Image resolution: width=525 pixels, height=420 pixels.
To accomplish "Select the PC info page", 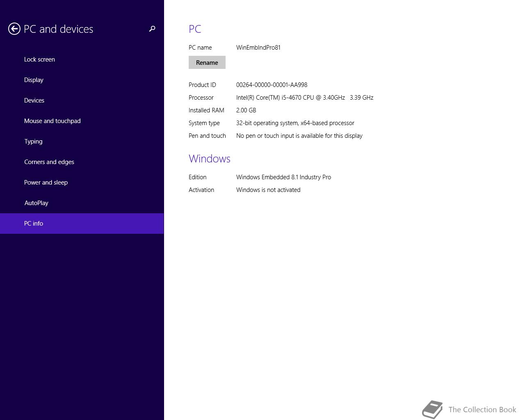I will pyautogui.click(x=82, y=224).
